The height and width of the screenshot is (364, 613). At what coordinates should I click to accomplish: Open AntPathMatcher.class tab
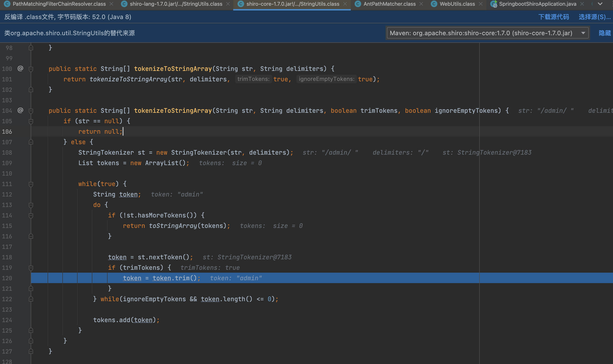[x=389, y=4]
